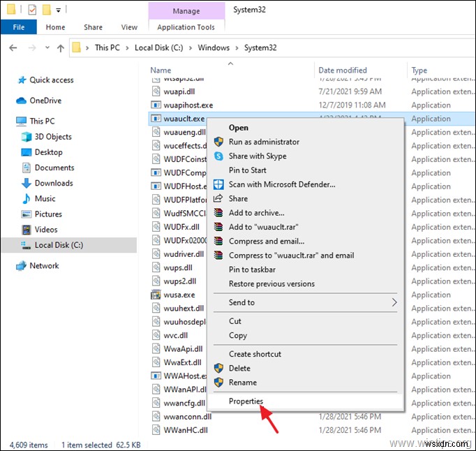
Task: Click the Pictures icon in sidebar
Action: pos(27,214)
